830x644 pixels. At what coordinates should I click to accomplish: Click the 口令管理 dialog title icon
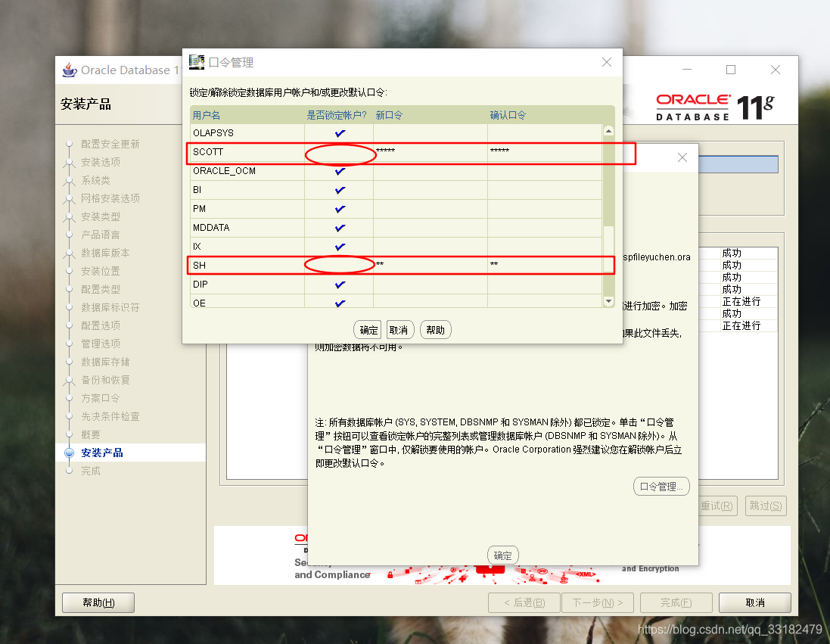(x=197, y=62)
